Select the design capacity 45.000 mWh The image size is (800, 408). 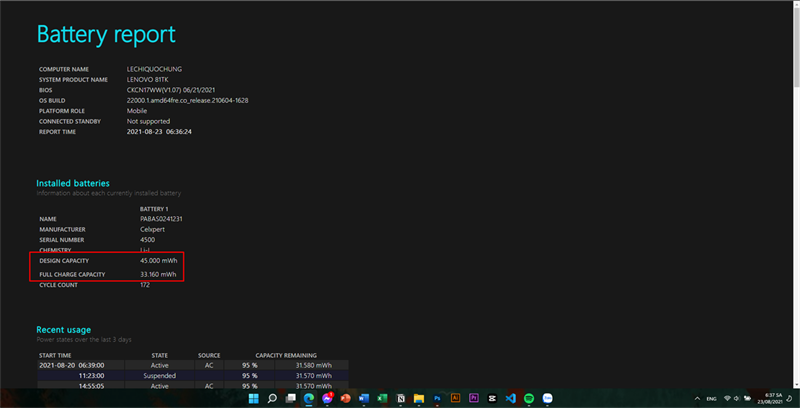pos(158,261)
